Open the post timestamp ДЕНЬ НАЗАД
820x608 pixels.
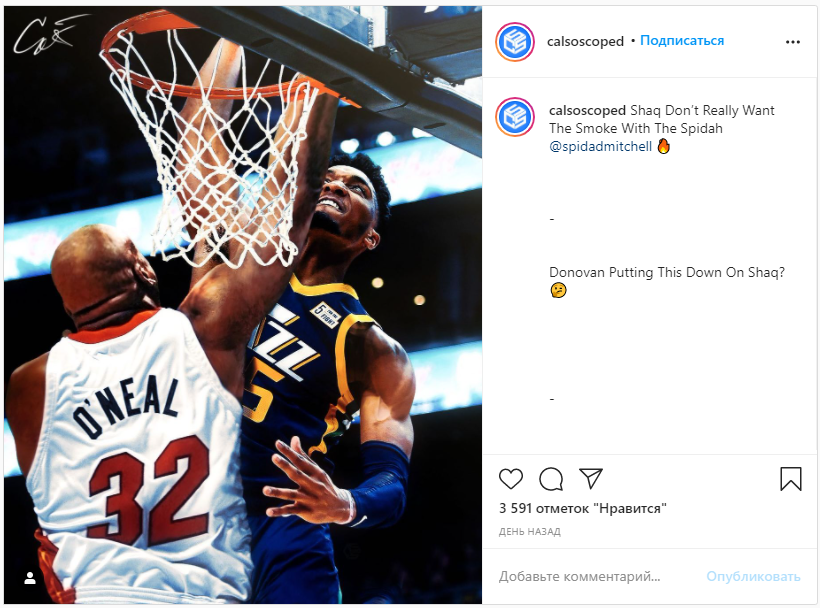click(529, 532)
